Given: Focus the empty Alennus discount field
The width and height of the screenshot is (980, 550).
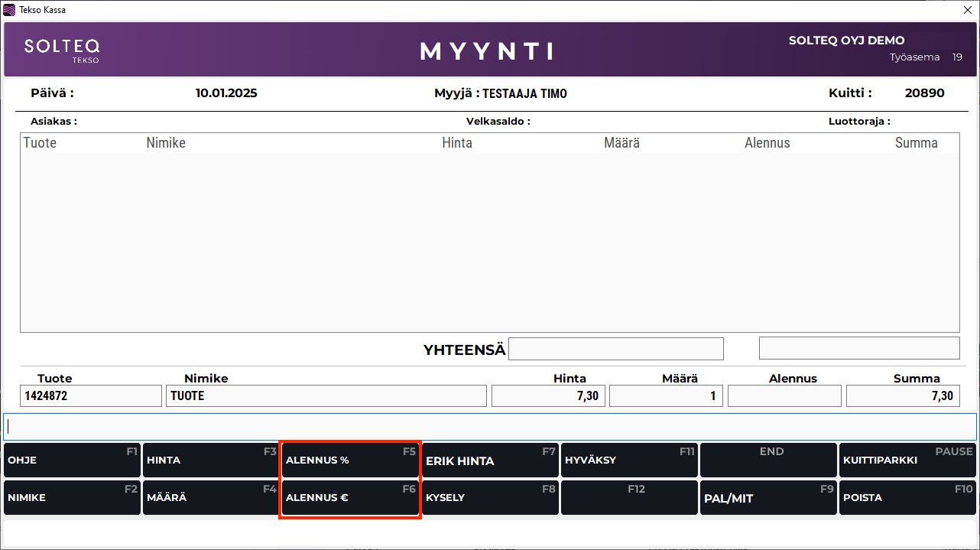Looking at the screenshot, I should pos(784,395).
